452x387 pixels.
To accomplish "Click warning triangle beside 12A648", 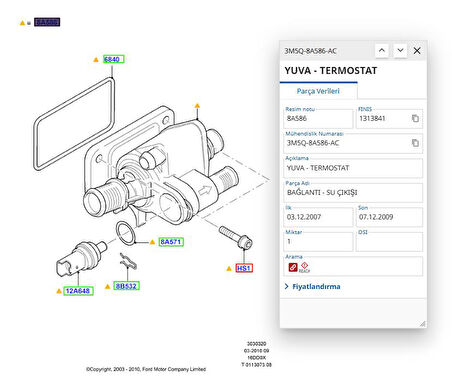I will [59, 291].
